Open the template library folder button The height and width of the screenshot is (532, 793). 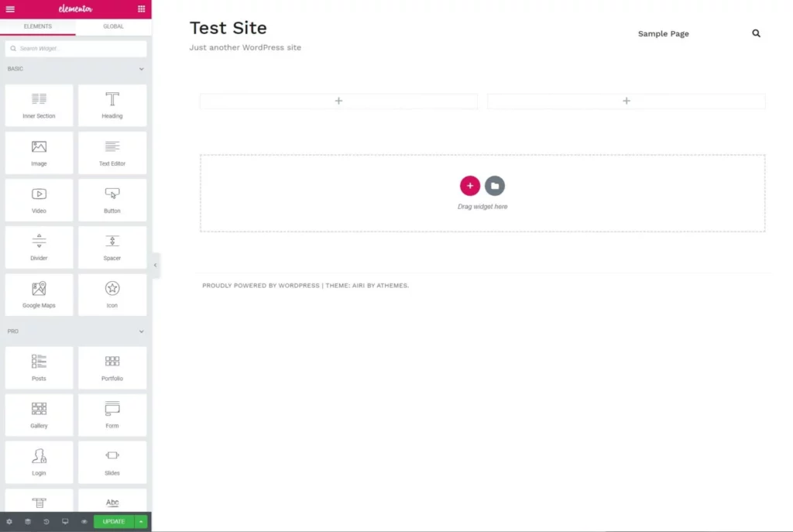tap(495, 186)
